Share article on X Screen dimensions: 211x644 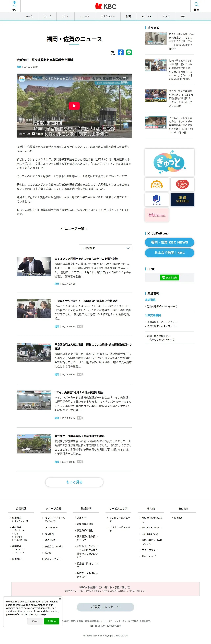click(113, 52)
